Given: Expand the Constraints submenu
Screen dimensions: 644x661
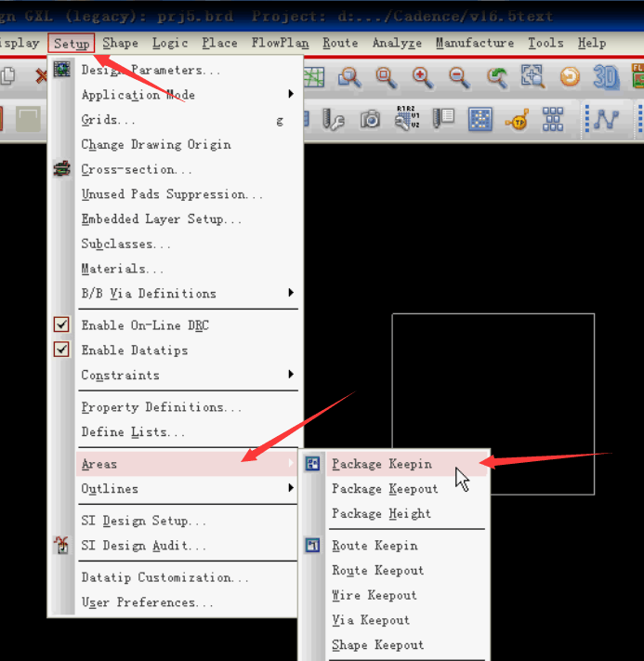Looking at the screenshot, I should [187, 375].
